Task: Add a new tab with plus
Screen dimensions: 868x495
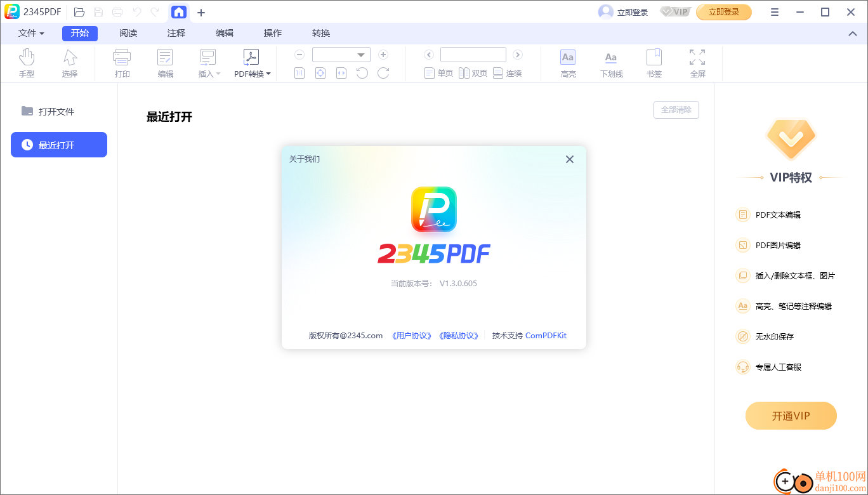Action: [x=201, y=12]
